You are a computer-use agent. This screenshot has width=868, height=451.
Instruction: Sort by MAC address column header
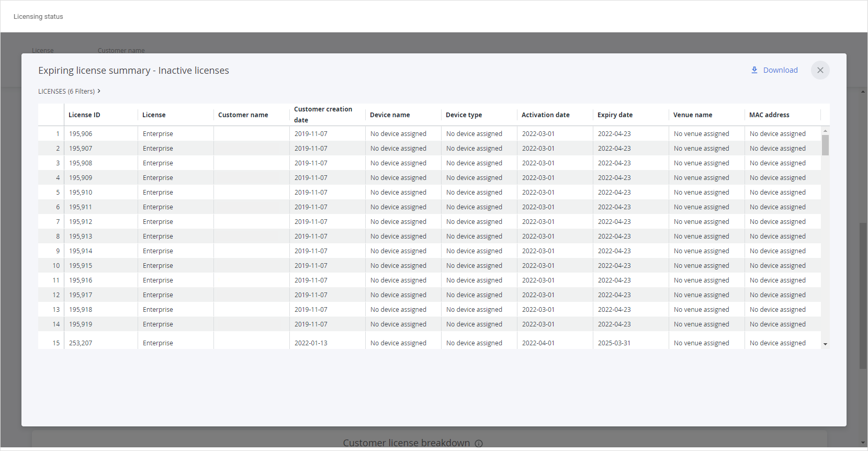coord(769,115)
